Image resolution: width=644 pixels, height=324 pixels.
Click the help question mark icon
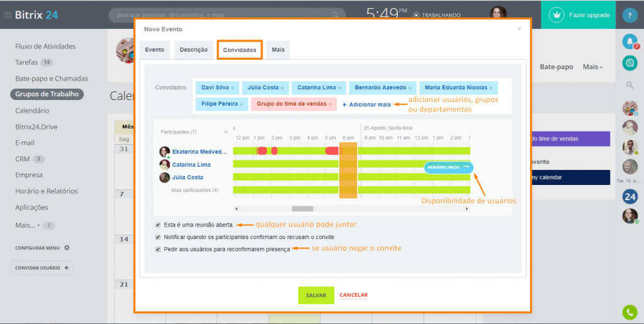coord(630,14)
